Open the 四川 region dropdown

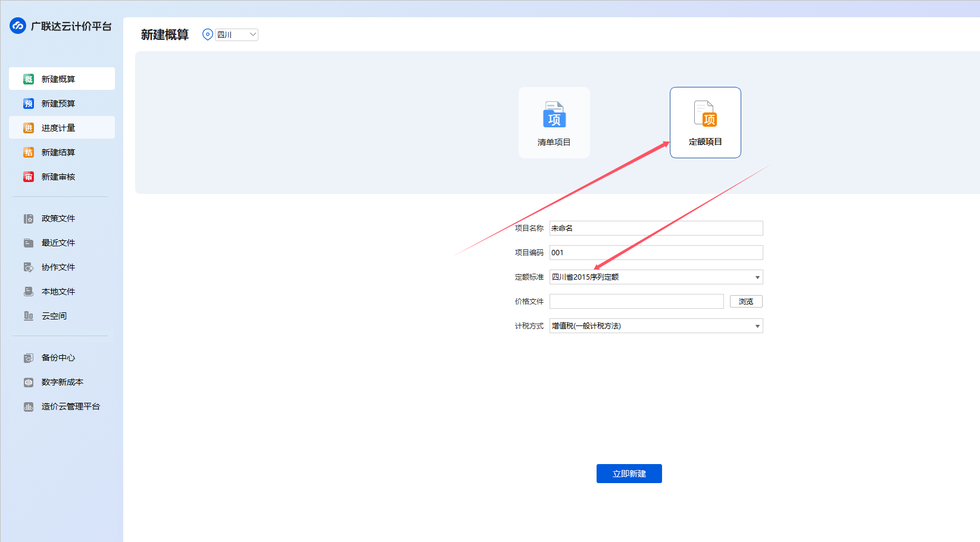click(x=236, y=35)
